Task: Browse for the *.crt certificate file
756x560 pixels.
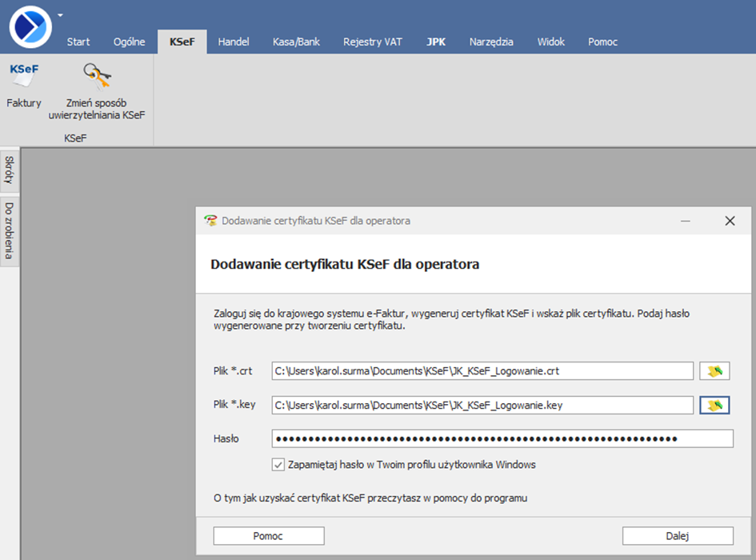Action: tap(715, 370)
